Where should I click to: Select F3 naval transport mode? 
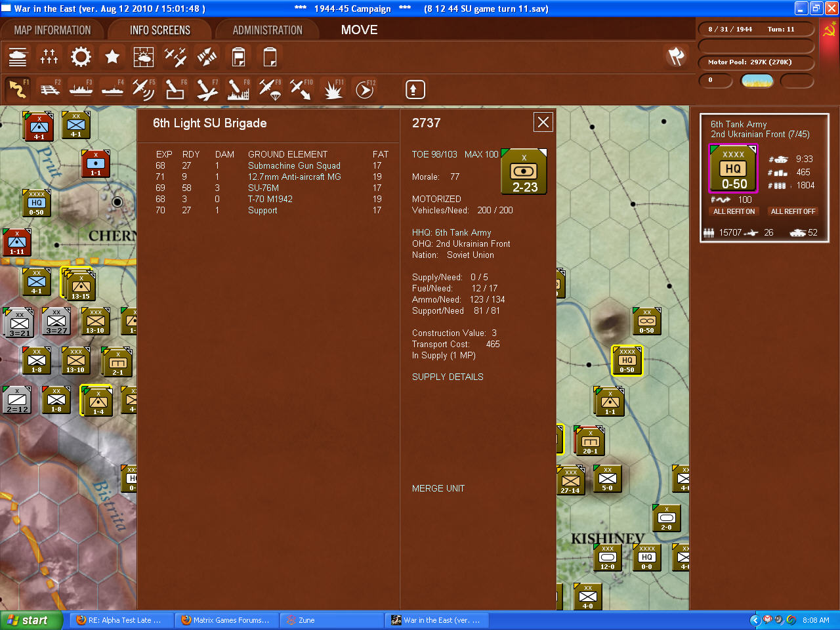[x=81, y=89]
